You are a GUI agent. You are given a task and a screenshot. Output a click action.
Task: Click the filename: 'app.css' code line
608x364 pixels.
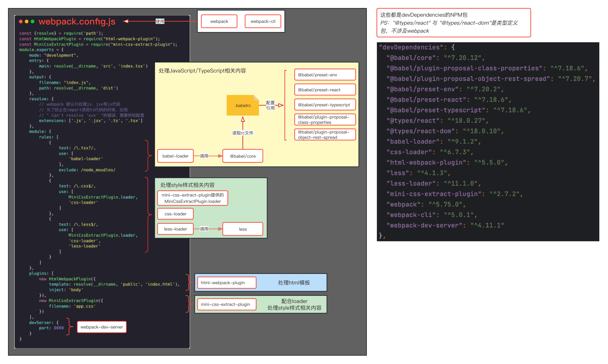72,306
